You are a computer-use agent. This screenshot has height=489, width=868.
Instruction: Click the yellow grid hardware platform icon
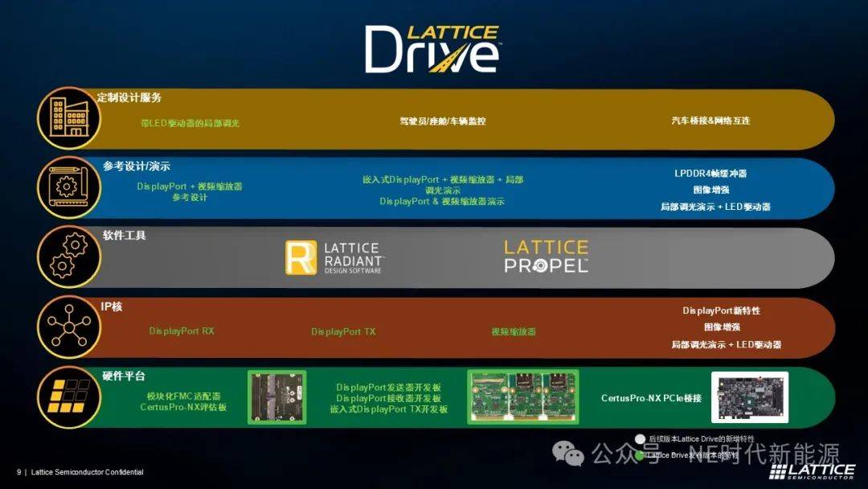[69, 397]
